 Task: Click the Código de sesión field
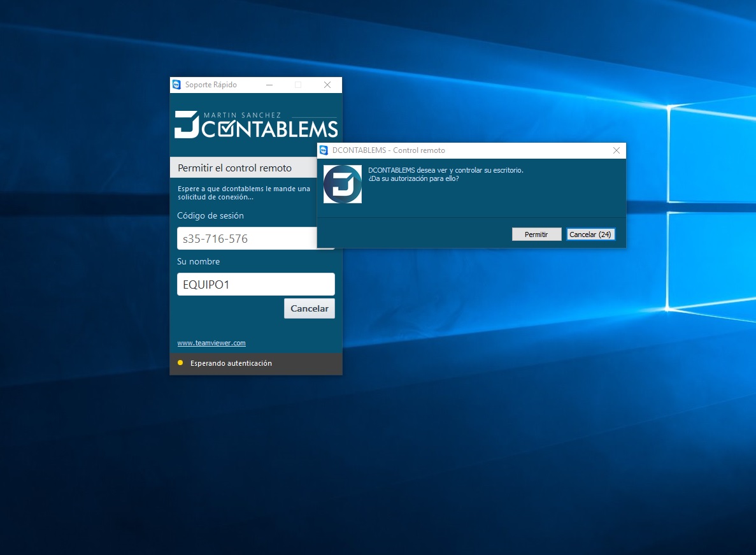click(x=247, y=238)
